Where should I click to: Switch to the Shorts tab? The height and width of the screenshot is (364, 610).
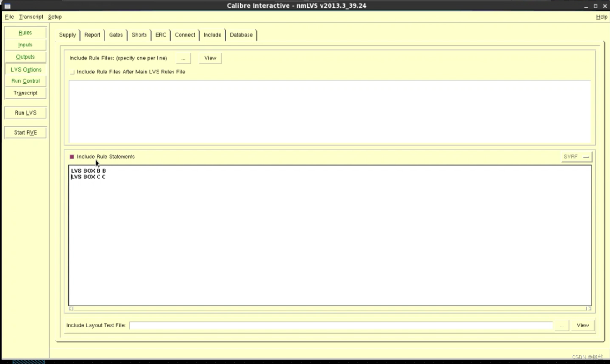coord(139,35)
